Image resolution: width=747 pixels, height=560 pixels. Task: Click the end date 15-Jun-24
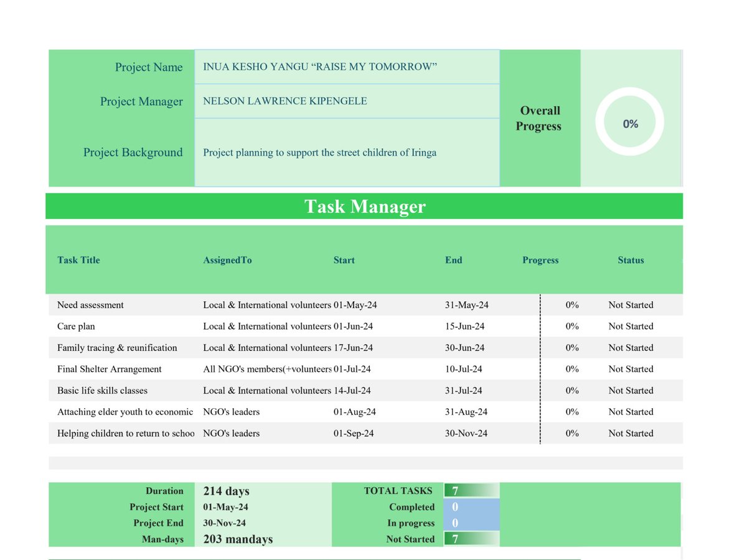pyautogui.click(x=464, y=326)
